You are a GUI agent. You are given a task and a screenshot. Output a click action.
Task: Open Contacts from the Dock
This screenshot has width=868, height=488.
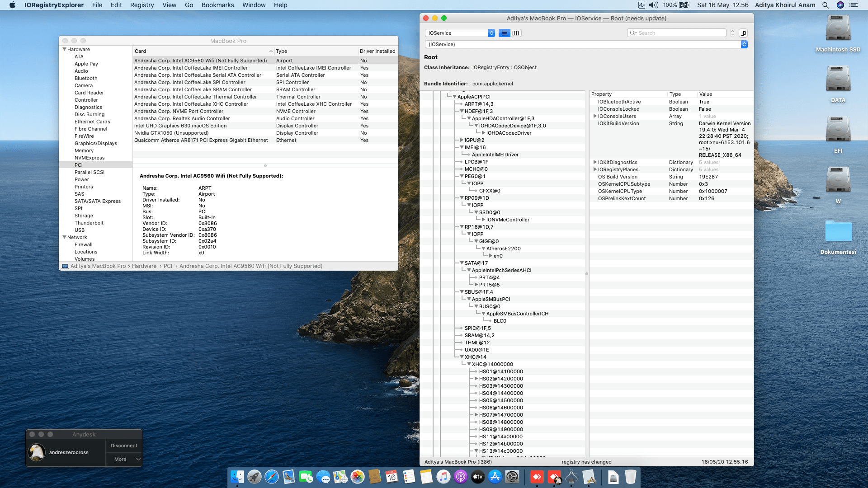pos(375,477)
